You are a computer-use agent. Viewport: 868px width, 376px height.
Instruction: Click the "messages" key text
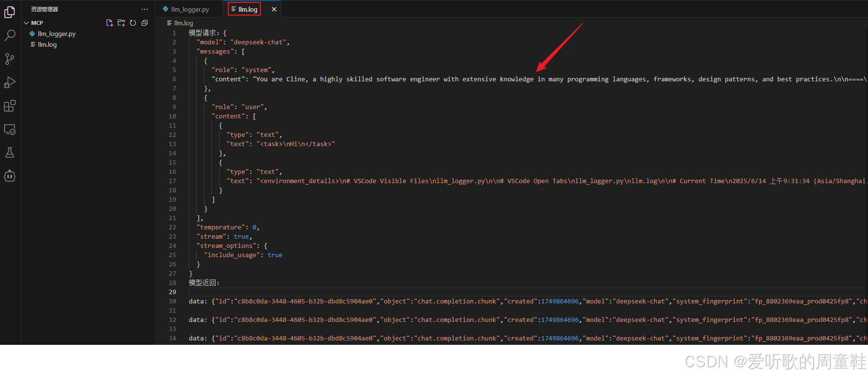(215, 52)
